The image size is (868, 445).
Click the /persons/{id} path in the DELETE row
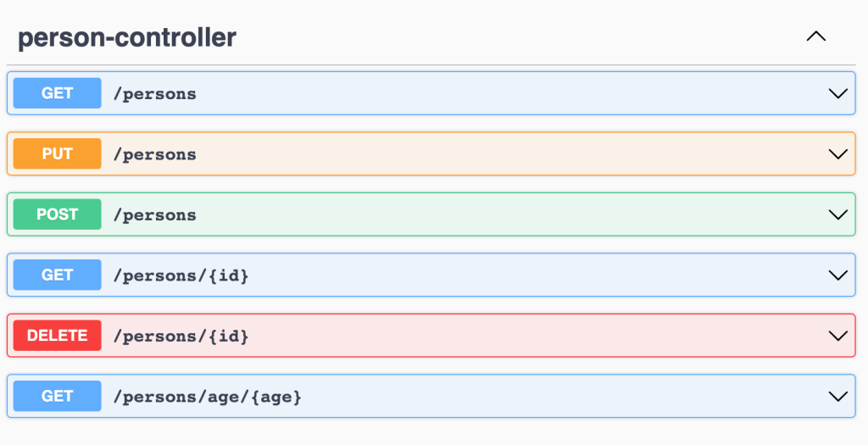click(x=181, y=337)
